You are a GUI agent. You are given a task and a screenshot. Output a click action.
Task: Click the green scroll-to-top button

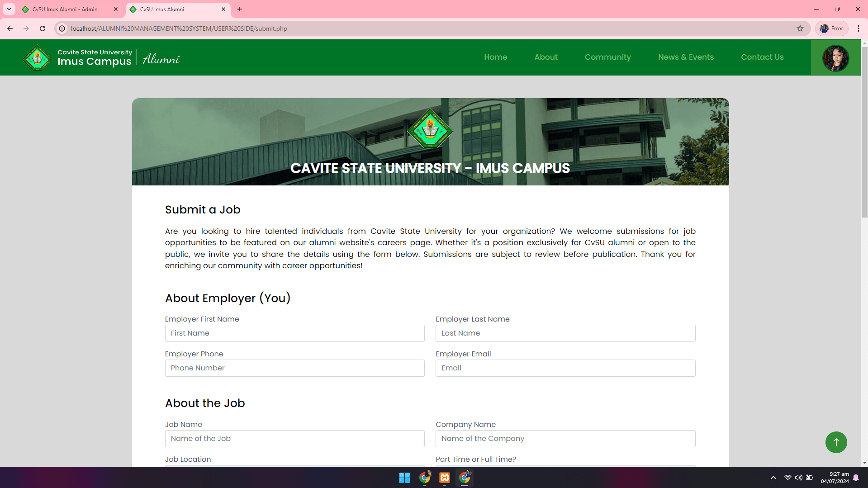click(x=836, y=442)
